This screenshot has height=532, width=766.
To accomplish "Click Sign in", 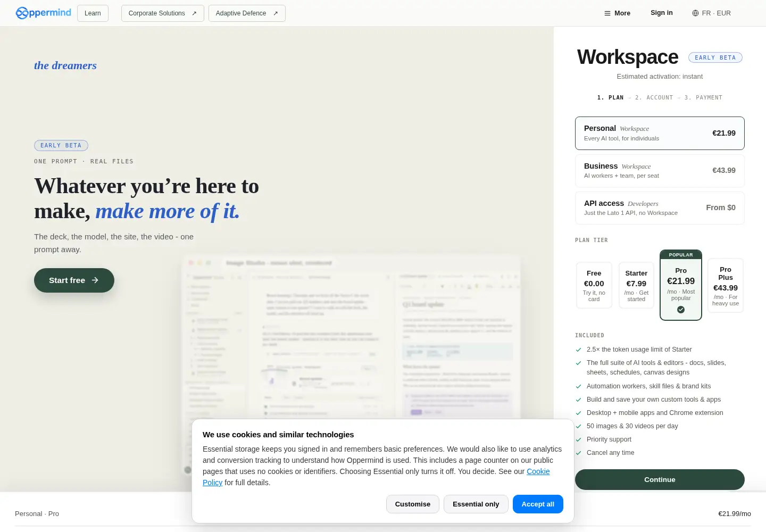I will click(661, 13).
